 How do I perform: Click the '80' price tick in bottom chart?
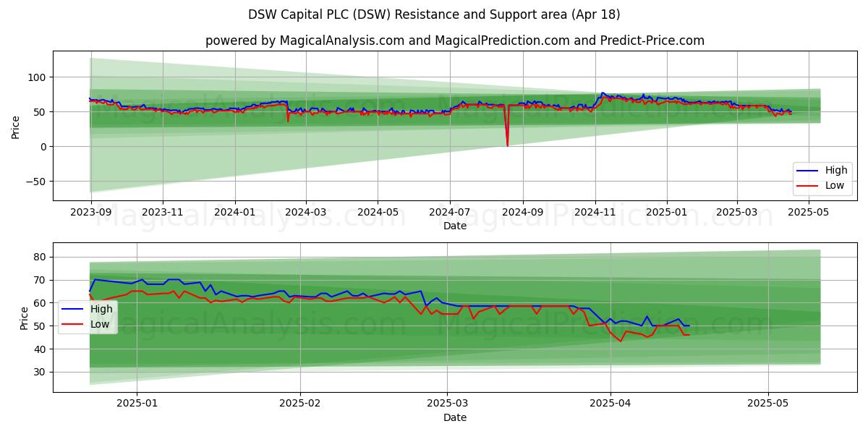click(x=41, y=257)
